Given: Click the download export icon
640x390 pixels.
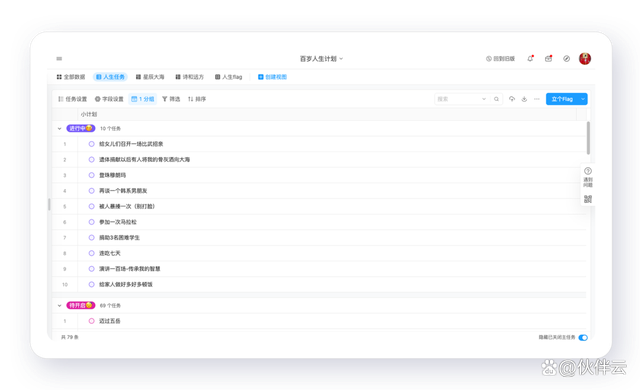Looking at the screenshot, I should [524, 99].
